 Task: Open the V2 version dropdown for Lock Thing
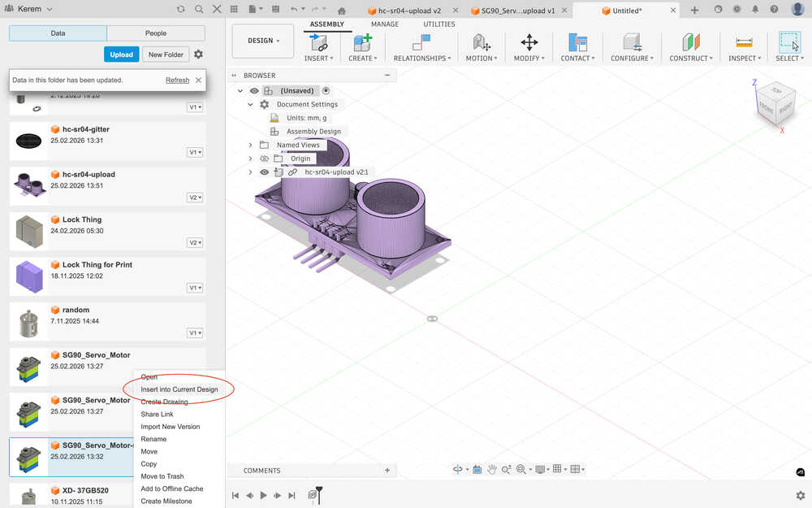click(x=195, y=242)
